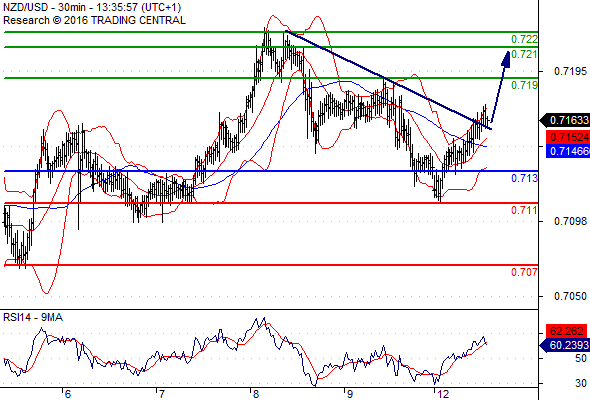Click the red 0.71524 price tag
590x400 pixels.
(567, 137)
